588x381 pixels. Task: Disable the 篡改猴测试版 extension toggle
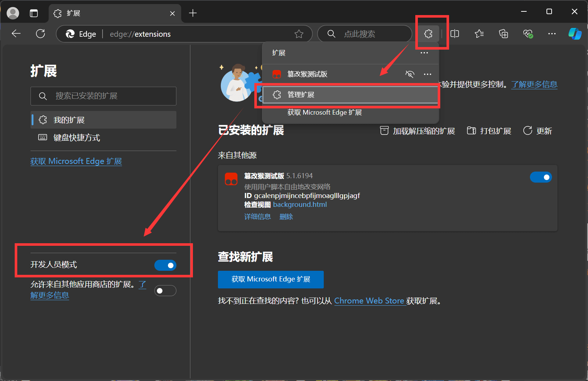(x=541, y=177)
